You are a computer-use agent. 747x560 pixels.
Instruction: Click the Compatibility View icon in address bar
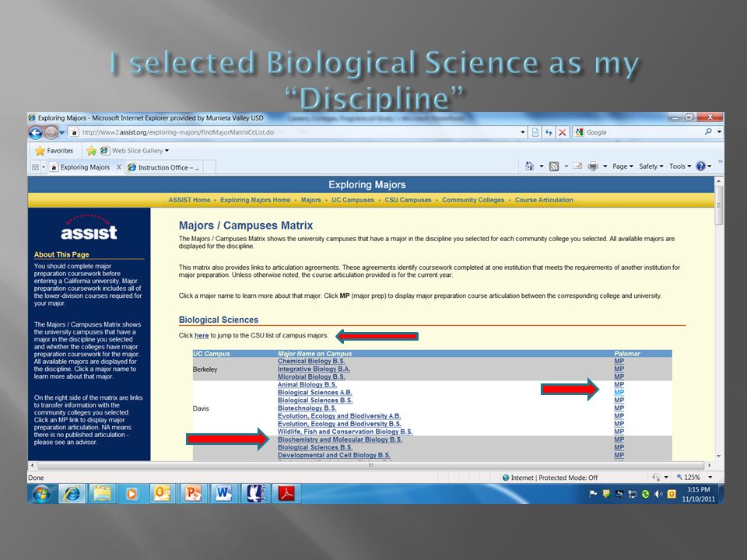535,132
